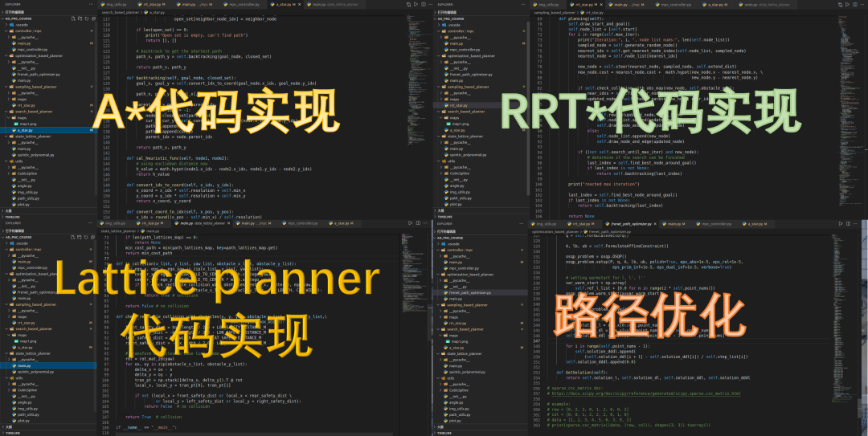Run Python file in the RRT* window
Image resolution: width=868 pixels, height=436 pixels.
click(x=848, y=5)
